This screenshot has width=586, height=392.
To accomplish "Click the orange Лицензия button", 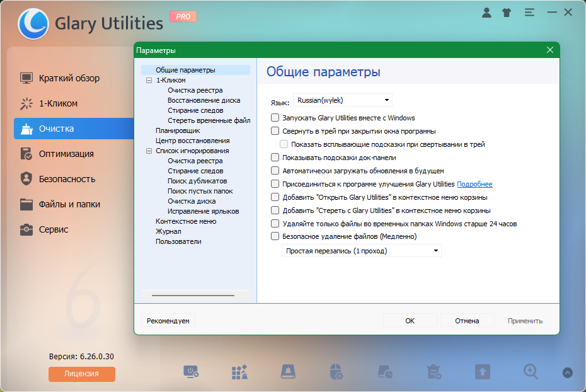I will (x=81, y=374).
